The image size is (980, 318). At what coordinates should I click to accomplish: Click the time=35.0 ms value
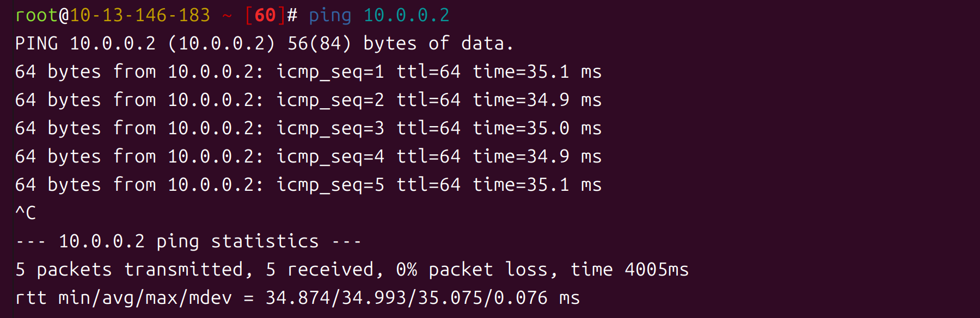click(537, 128)
